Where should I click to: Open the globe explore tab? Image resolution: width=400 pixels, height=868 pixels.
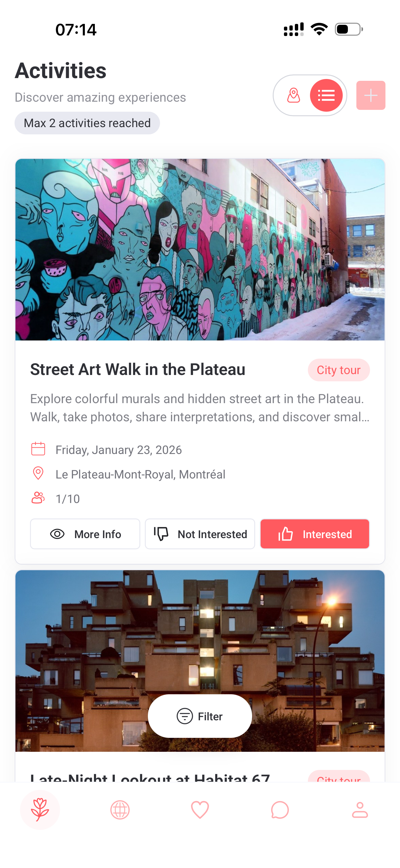pyautogui.click(x=120, y=809)
